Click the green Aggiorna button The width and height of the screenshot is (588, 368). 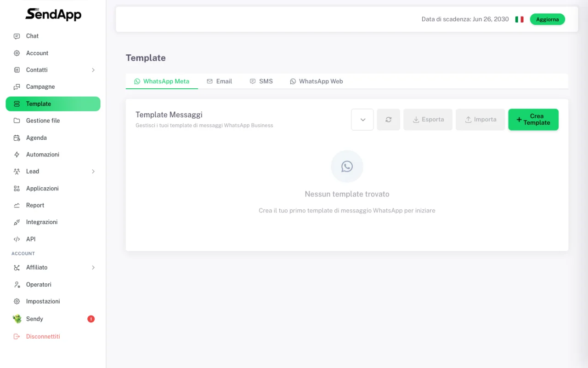click(x=548, y=19)
